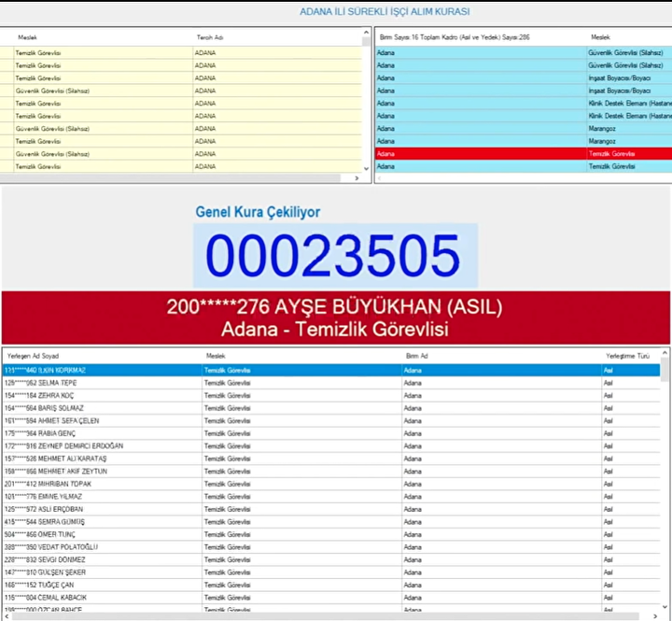Click the Meslek header in top-right blue table
The image size is (672, 621).
coord(600,37)
